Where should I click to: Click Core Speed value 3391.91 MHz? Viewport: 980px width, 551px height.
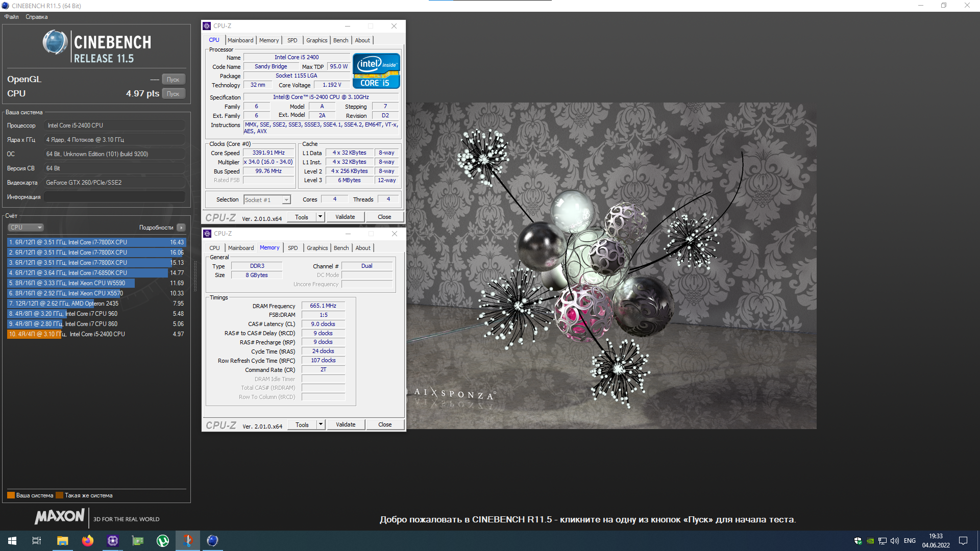[x=268, y=153]
